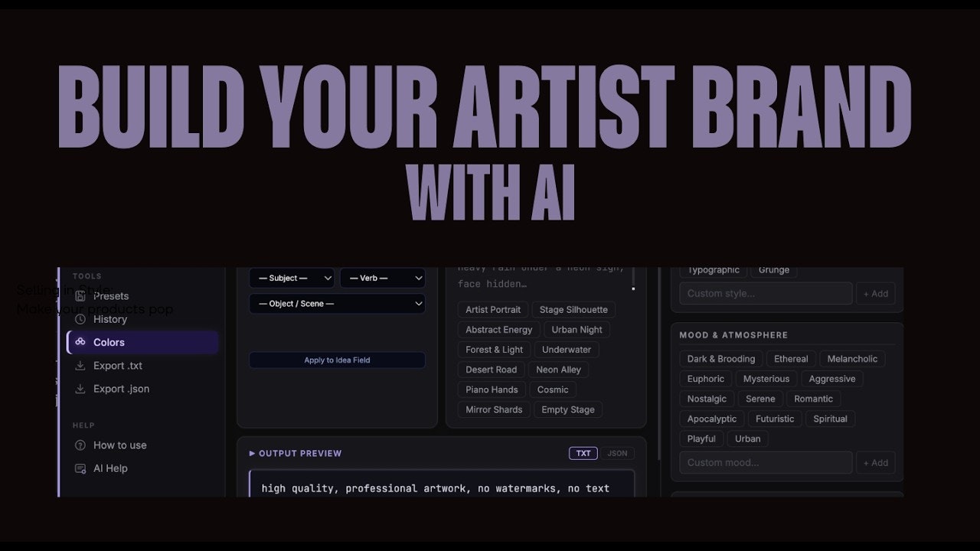Toggle the Dark & Brooding mood chip
Screen dimensions: 980x551
(720, 358)
